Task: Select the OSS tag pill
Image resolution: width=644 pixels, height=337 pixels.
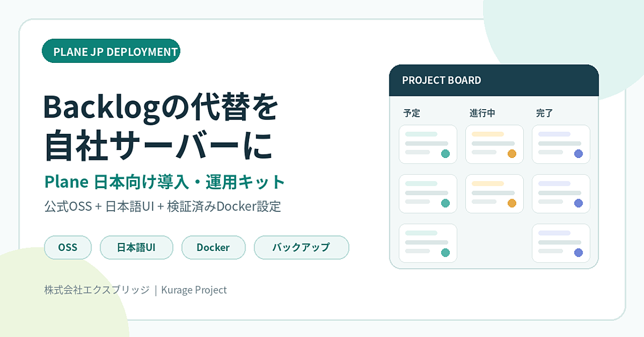Action: [68, 247]
